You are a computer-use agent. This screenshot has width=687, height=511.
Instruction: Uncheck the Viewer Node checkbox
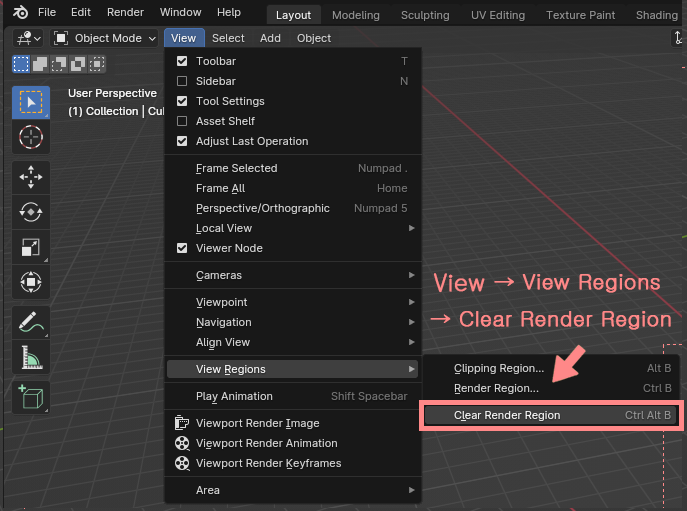(182, 248)
